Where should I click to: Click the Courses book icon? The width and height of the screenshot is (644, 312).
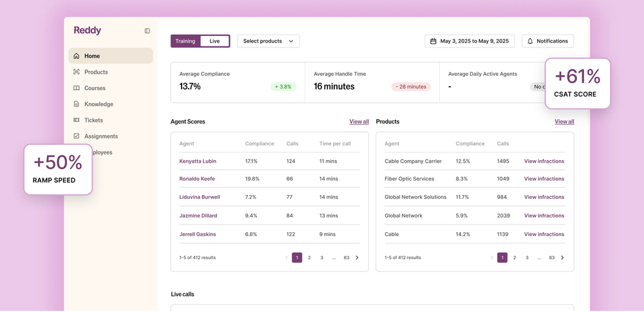(x=77, y=88)
